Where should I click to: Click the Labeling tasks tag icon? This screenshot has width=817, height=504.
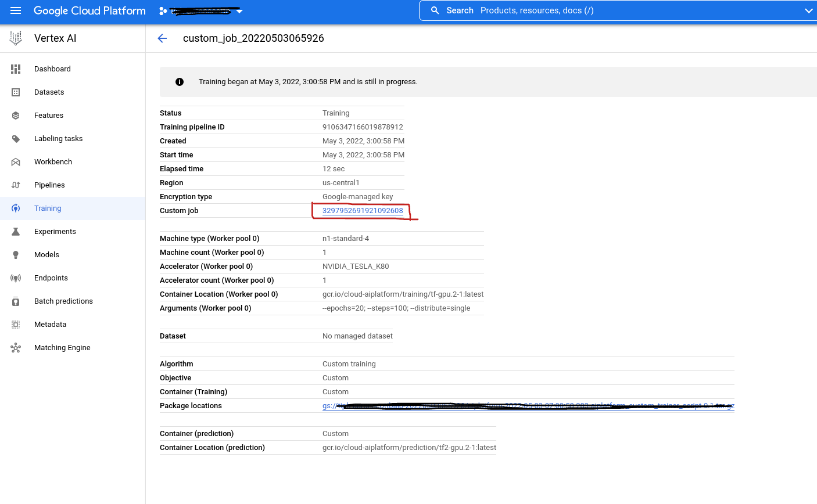[x=16, y=139]
